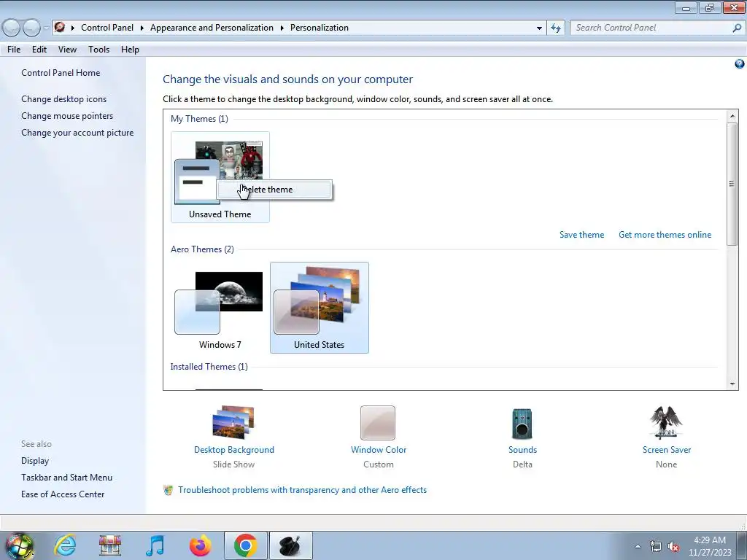The height and width of the screenshot is (560, 747).
Task: Click the Forward navigation arrow button
Action: (x=31, y=28)
